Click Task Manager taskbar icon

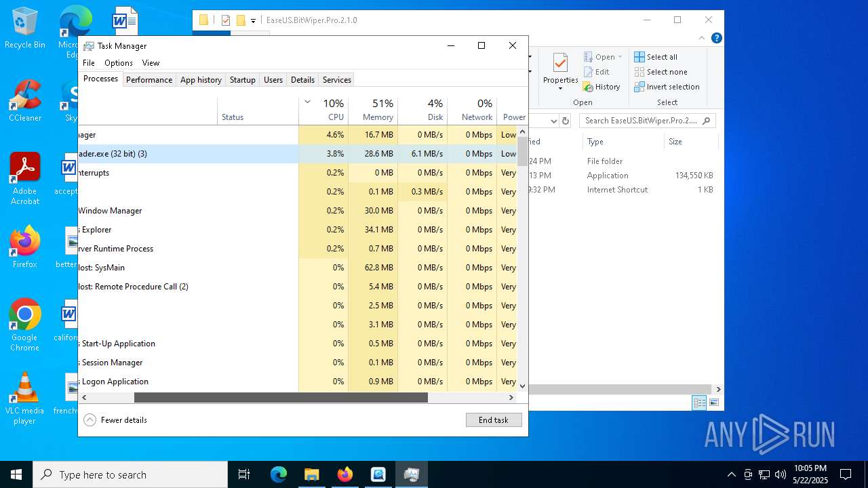411,474
